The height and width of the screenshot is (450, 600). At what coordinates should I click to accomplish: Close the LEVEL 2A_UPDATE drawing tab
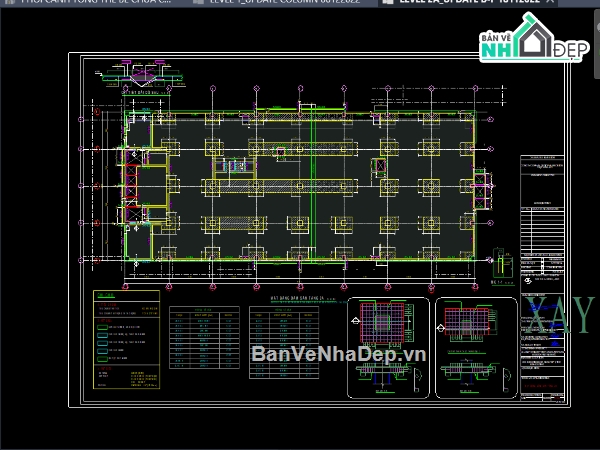click(550, 2)
